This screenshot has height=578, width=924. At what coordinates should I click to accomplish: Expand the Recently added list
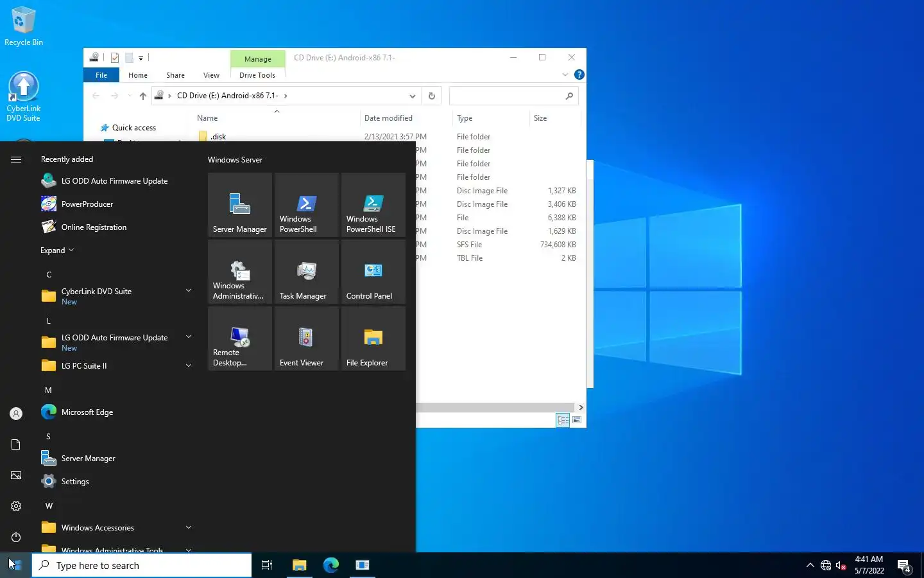pyautogui.click(x=57, y=250)
